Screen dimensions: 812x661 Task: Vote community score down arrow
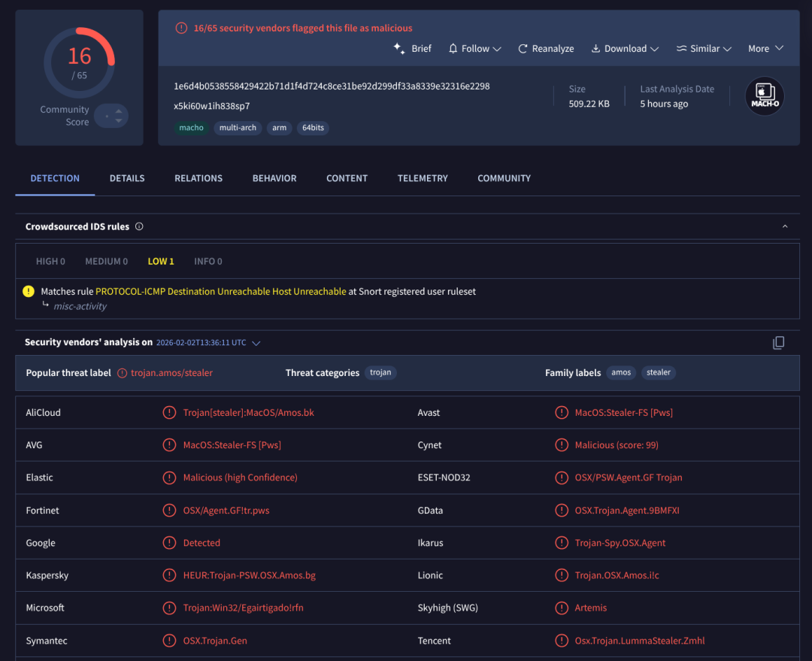[119, 121]
